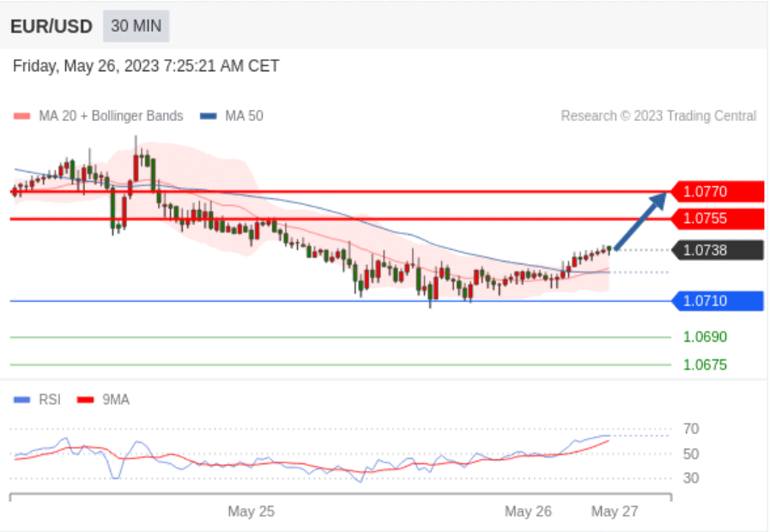
Task: Click the EUR/USD pair title
Action: [x=52, y=27]
